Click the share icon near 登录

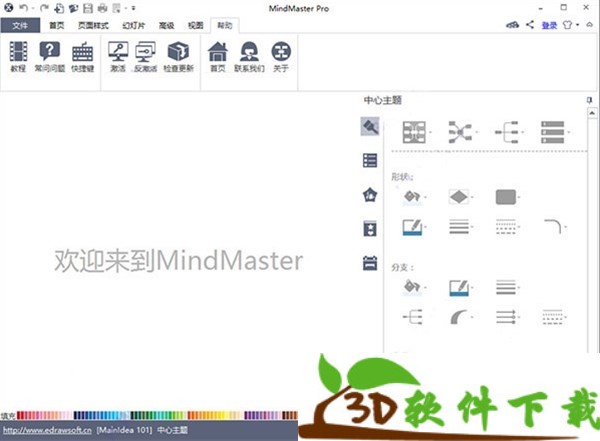530,25
